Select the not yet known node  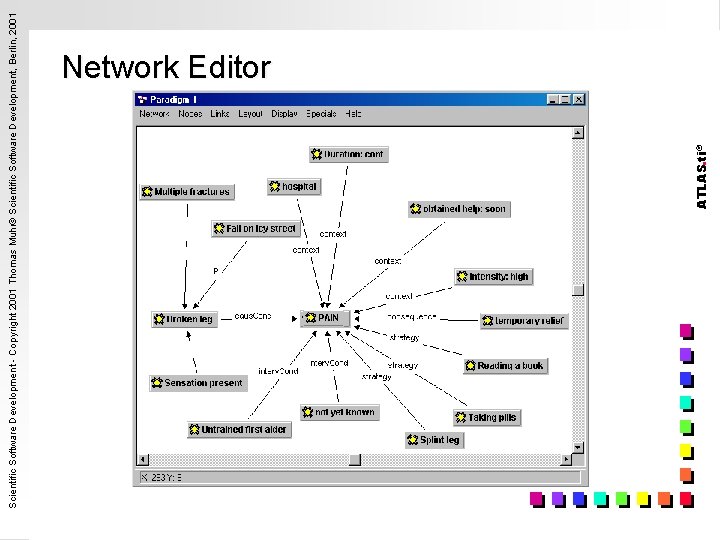[340, 412]
